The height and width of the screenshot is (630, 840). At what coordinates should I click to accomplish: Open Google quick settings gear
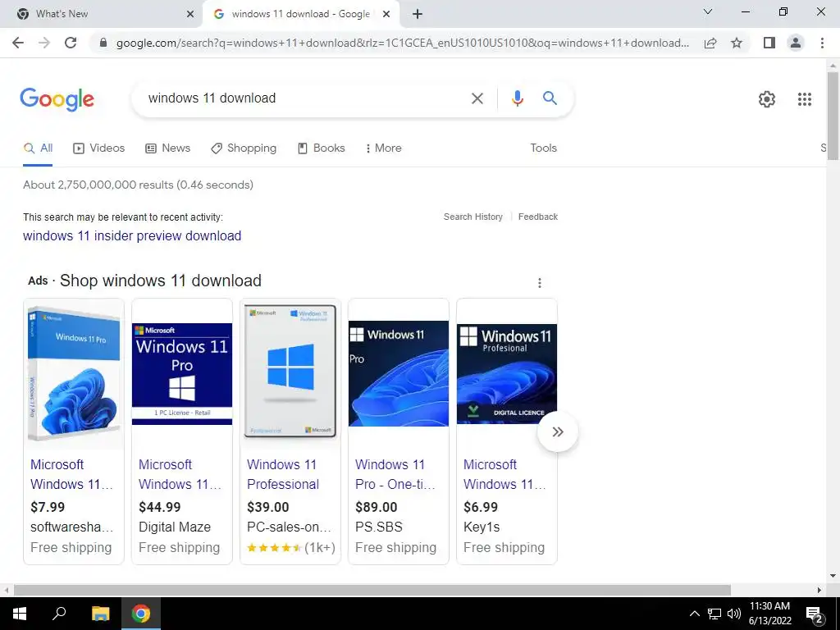767,99
